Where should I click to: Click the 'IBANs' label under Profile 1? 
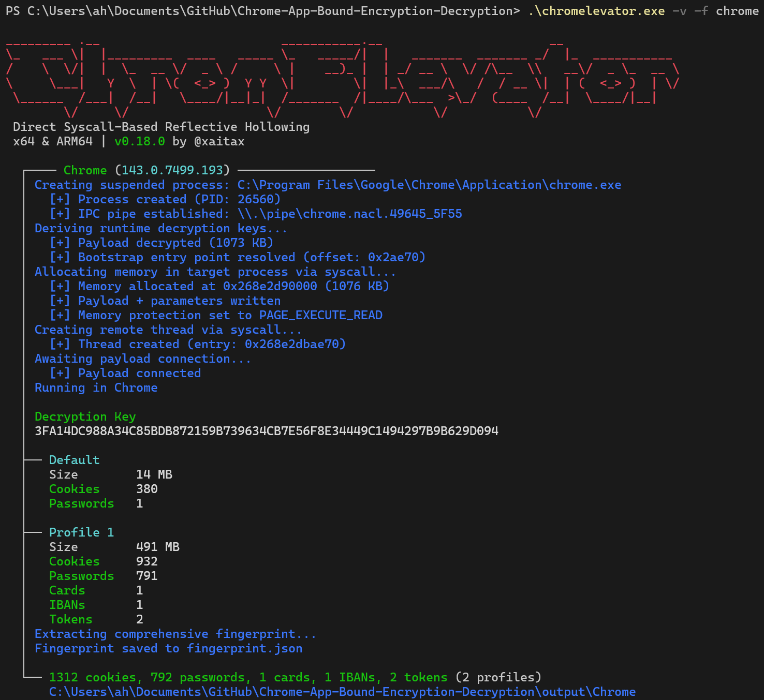click(67, 605)
